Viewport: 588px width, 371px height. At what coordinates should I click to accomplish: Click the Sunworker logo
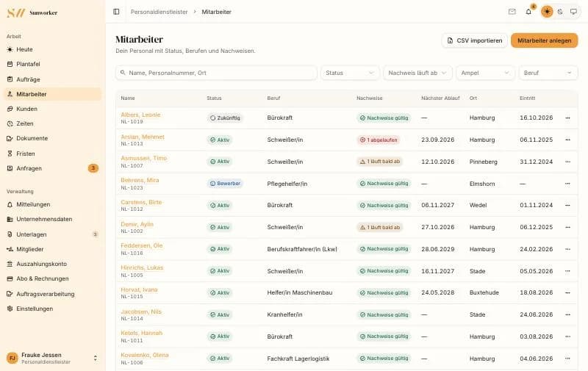tap(32, 12)
